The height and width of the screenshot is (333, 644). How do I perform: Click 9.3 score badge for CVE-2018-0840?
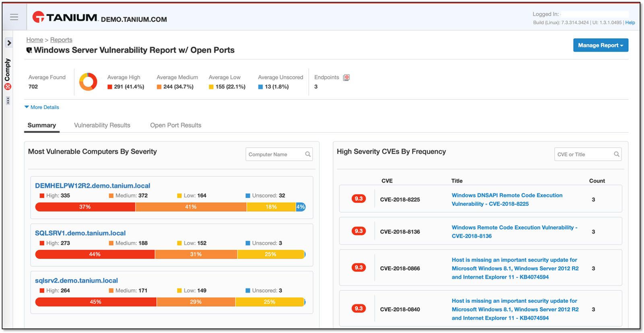[359, 308]
